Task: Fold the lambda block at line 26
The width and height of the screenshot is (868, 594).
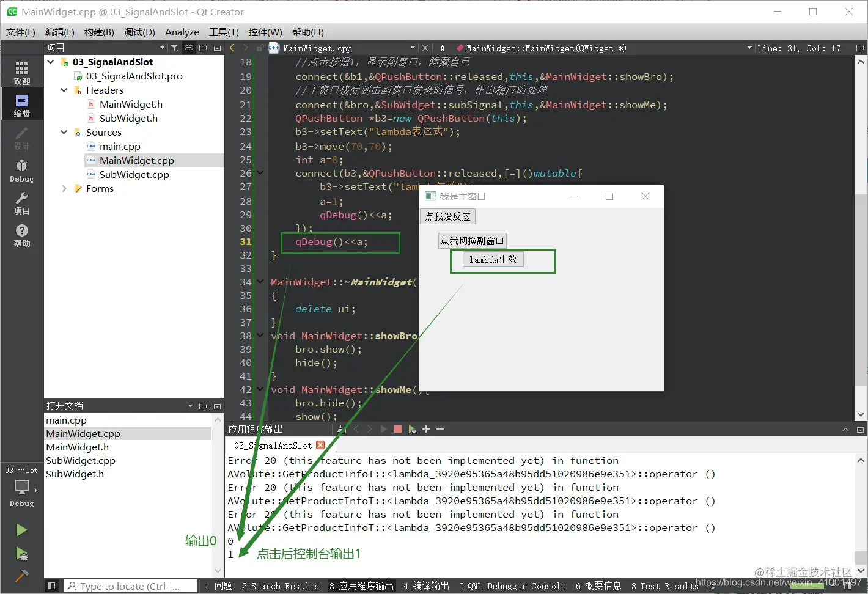Action: tap(260, 173)
